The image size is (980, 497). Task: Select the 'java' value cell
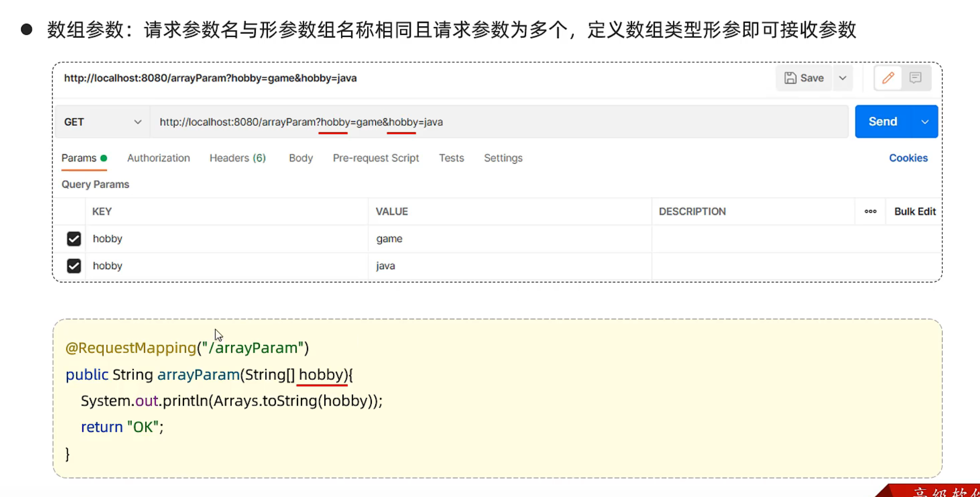[x=510, y=266]
